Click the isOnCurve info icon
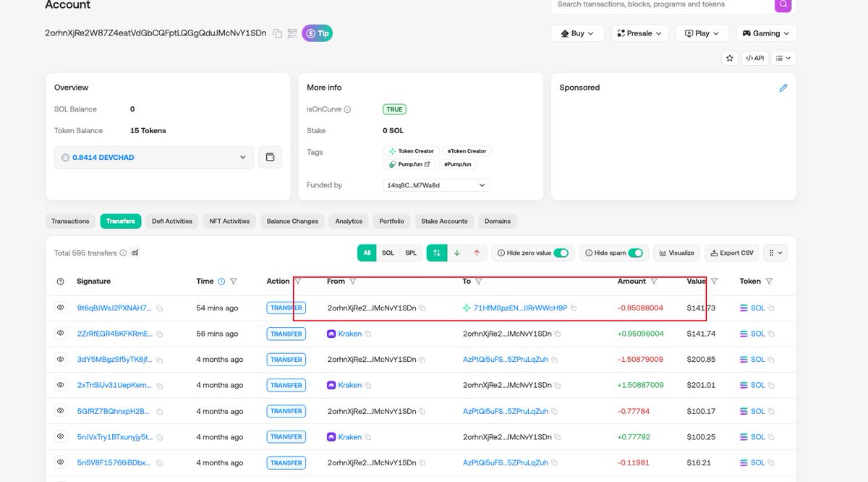The height and width of the screenshot is (482, 868). [x=347, y=110]
